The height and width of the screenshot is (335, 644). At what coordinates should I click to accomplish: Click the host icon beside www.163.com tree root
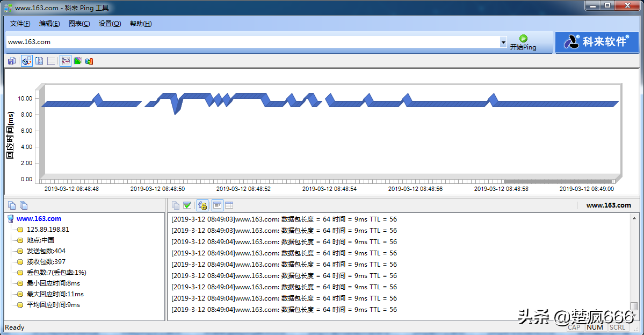coord(11,219)
